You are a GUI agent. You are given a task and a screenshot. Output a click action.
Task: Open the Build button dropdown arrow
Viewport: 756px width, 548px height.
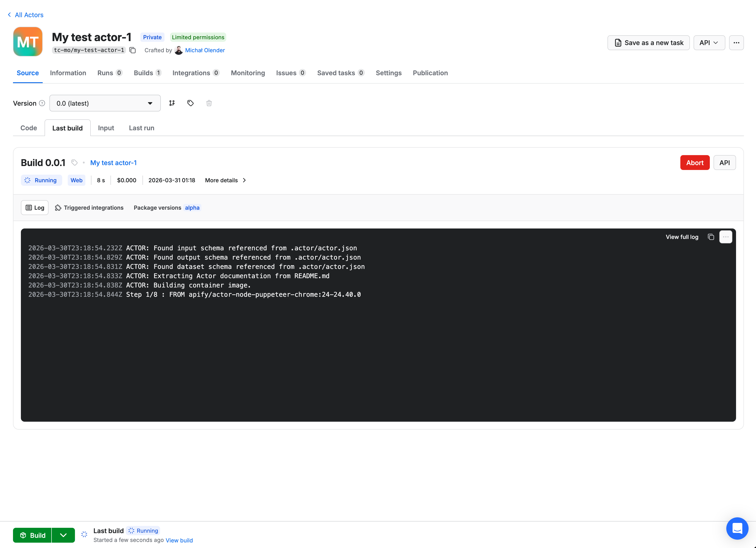coord(63,535)
